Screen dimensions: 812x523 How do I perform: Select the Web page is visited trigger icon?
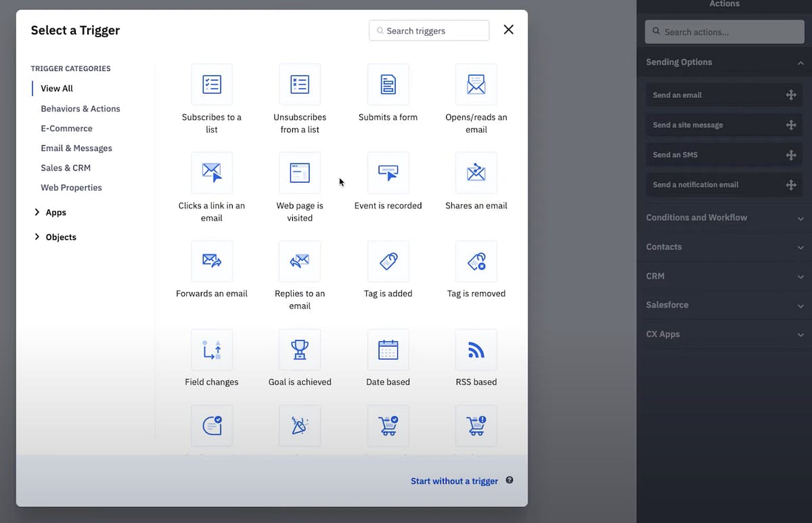[300, 173]
